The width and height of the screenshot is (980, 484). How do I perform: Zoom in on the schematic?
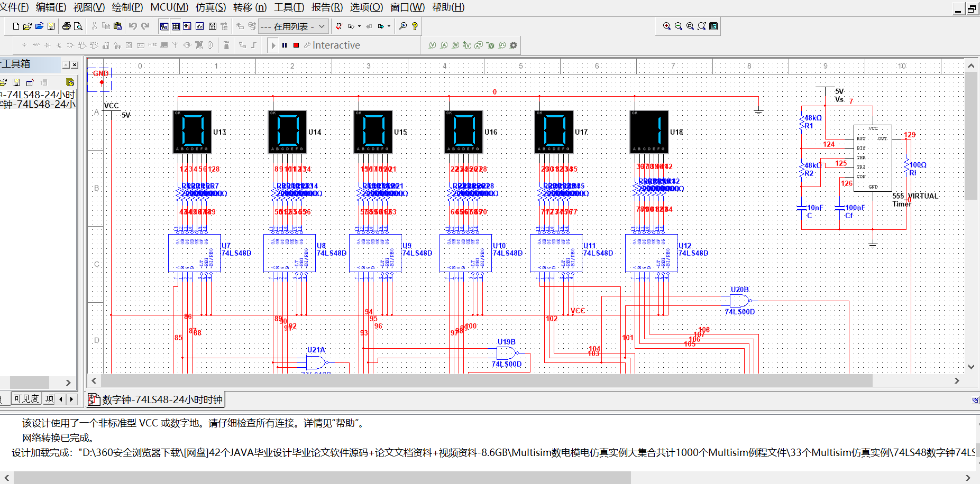(x=667, y=26)
